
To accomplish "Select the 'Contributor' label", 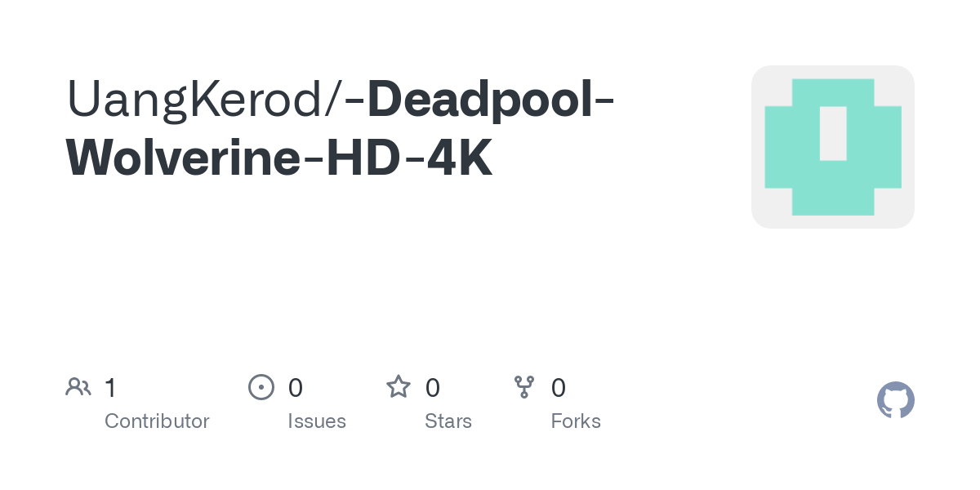I will [x=157, y=421].
